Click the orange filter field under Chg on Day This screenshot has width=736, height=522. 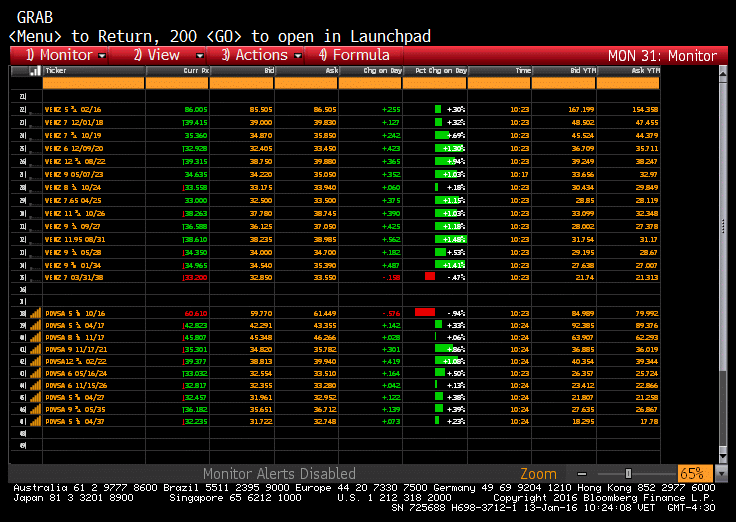coord(370,83)
